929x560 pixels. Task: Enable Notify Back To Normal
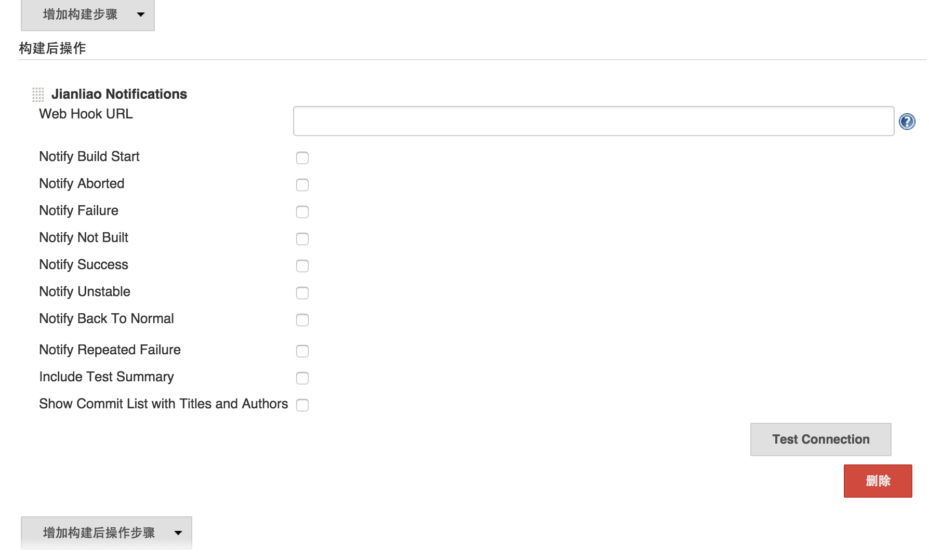(302, 320)
